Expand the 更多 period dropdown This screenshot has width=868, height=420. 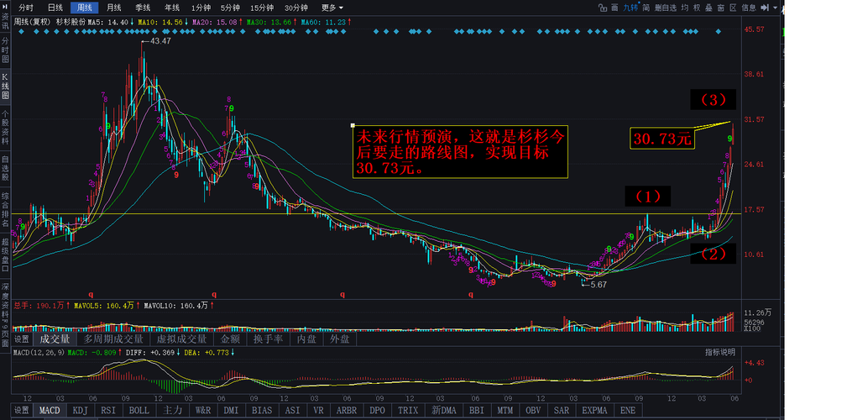[x=330, y=8]
